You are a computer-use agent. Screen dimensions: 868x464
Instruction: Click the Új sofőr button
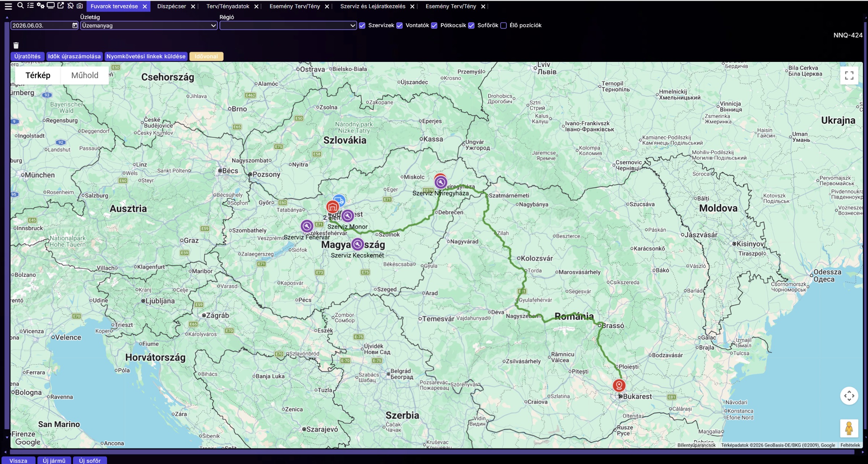(90, 460)
